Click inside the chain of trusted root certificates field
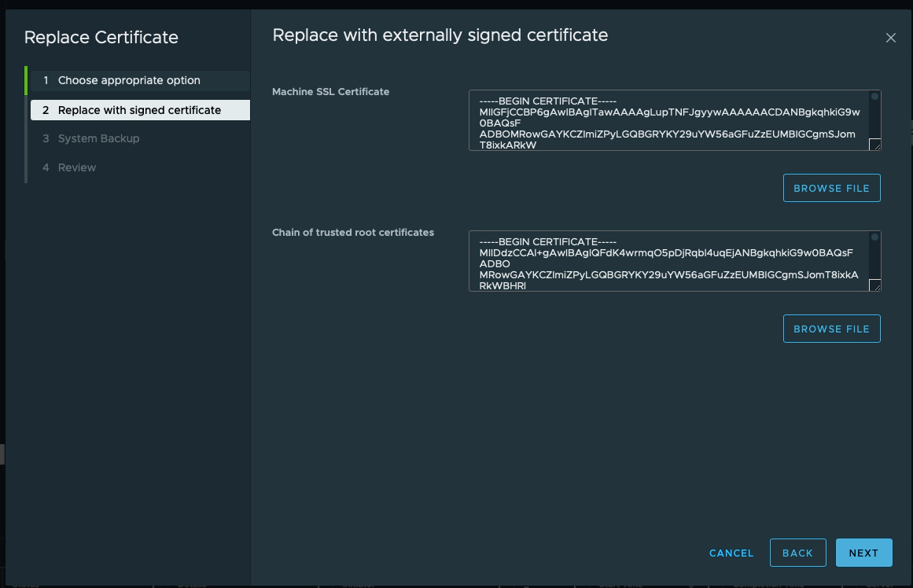This screenshot has width=913, height=588. pos(668,259)
